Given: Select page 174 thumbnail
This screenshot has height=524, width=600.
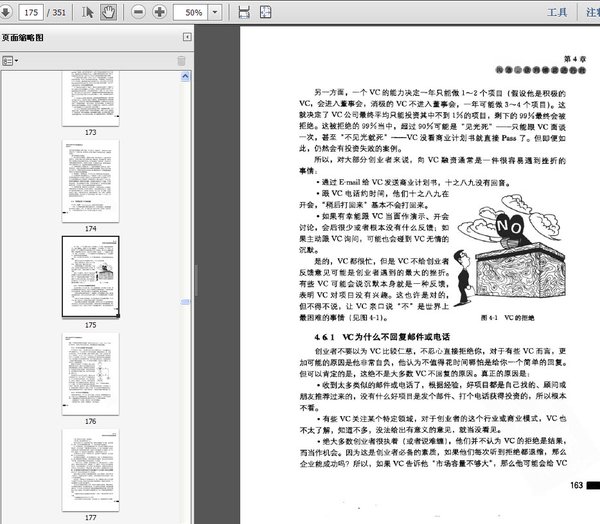Looking at the screenshot, I should [91, 181].
